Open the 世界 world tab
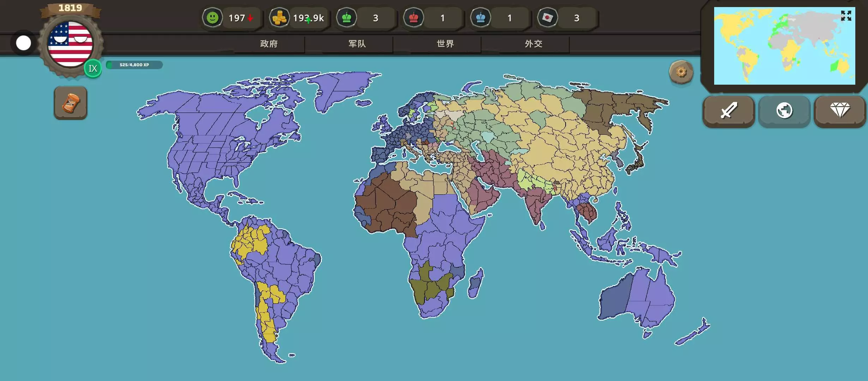868x381 pixels. [x=445, y=44]
